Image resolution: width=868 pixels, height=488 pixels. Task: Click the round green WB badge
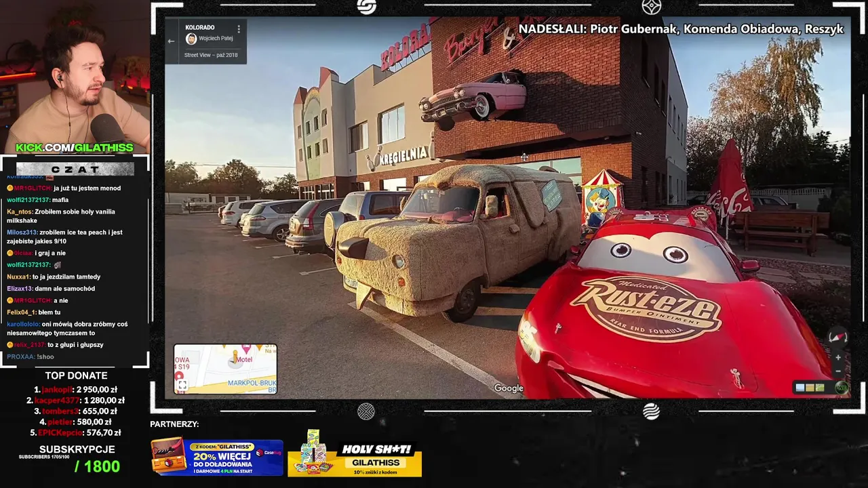point(842,388)
